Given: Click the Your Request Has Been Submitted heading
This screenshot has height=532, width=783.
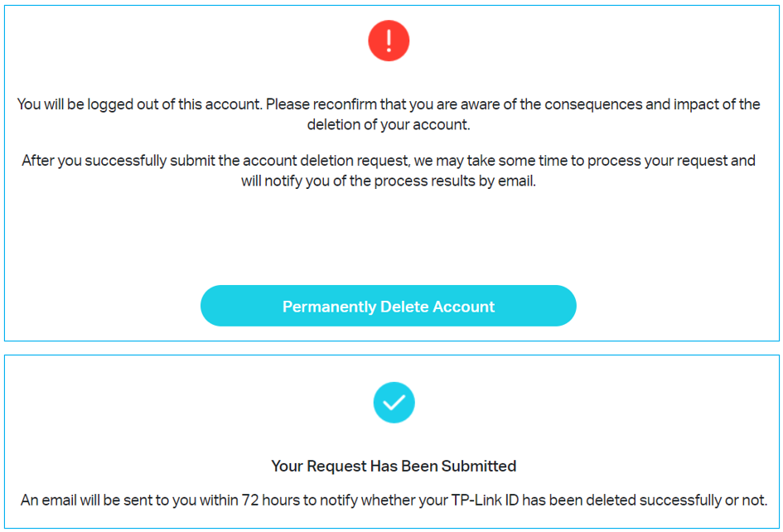Looking at the screenshot, I should [x=394, y=466].
